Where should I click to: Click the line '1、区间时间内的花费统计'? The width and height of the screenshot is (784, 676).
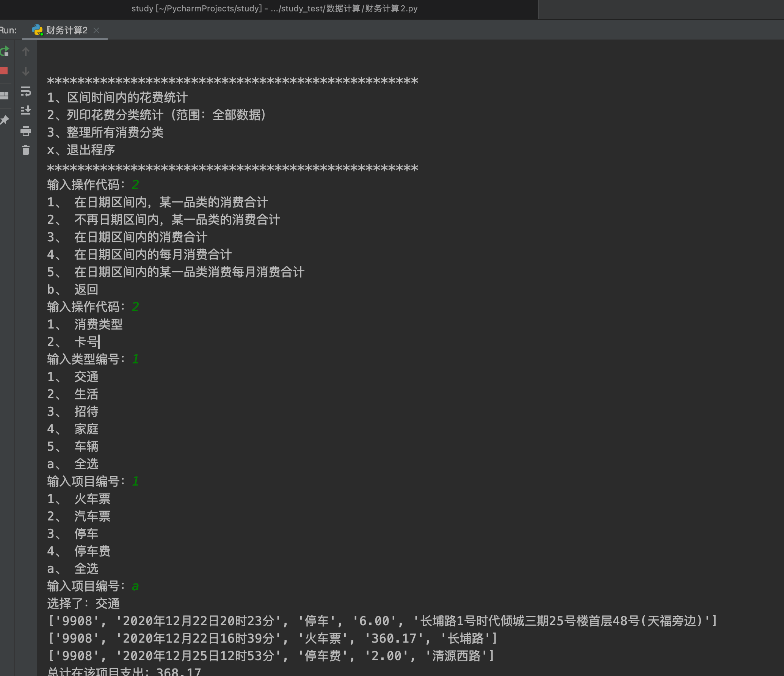click(117, 97)
